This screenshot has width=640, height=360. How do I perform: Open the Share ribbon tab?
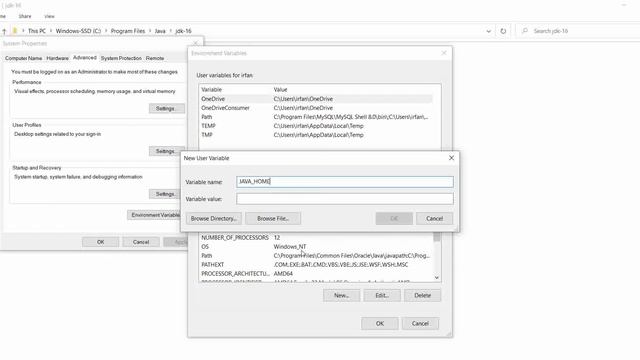point(25,16)
